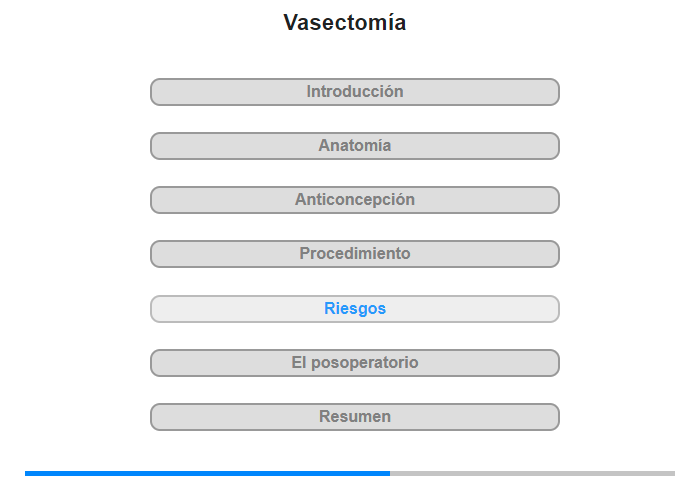Click the highlighted Riesgos button
700x480 pixels.
click(355, 309)
